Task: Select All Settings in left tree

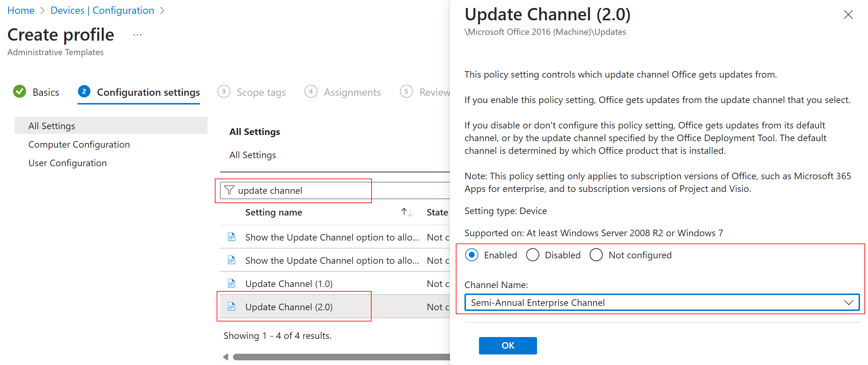Action: (x=111, y=126)
